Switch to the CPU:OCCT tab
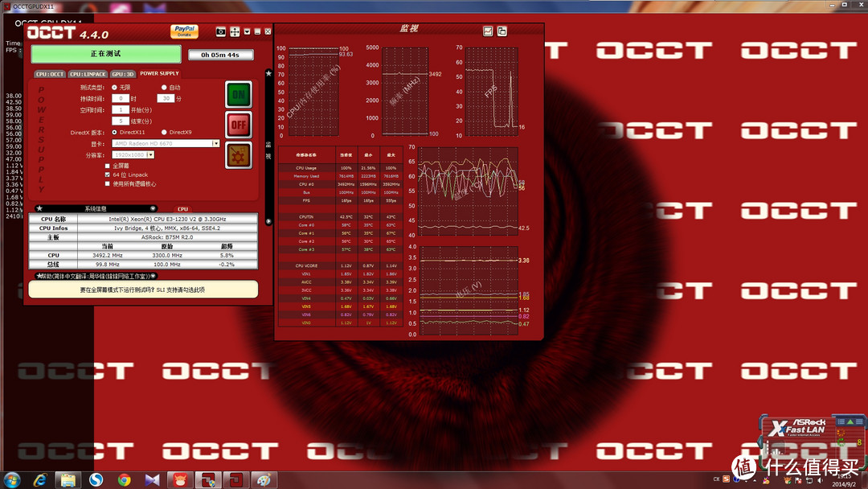This screenshot has height=489, width=868. pos(50,74)
